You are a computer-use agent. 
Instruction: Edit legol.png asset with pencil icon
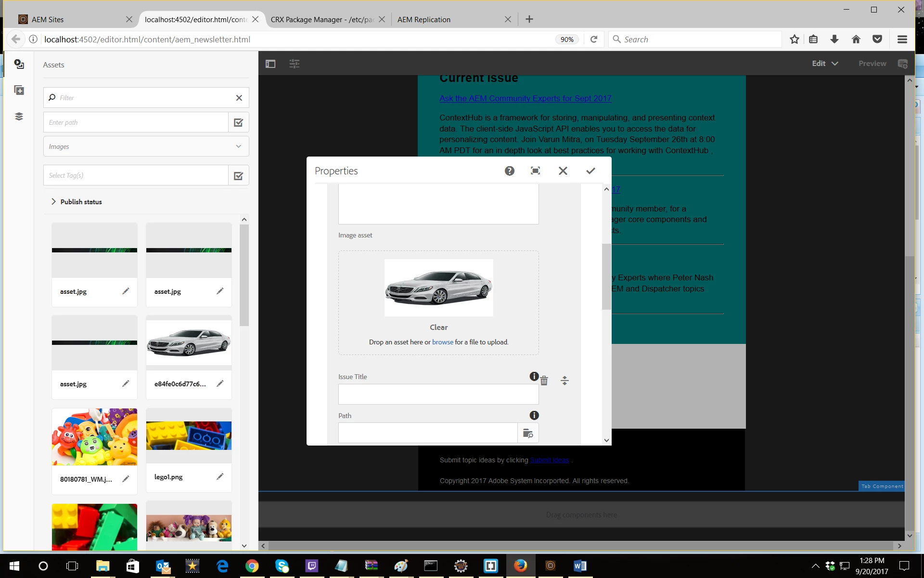pyautogui.click(x=220, y=477)
